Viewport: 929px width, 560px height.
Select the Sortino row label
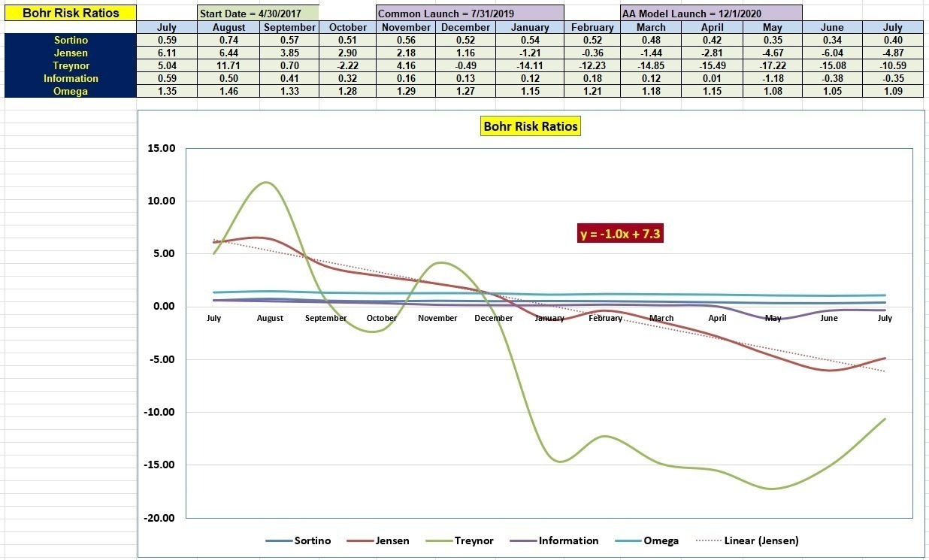71,41
